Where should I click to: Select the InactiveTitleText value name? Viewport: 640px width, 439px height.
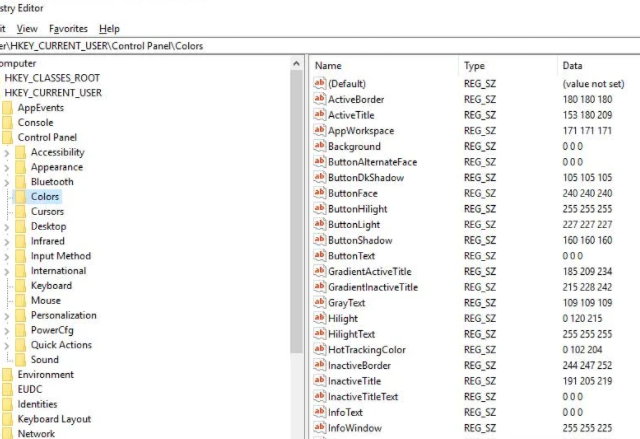pos(363,396)
